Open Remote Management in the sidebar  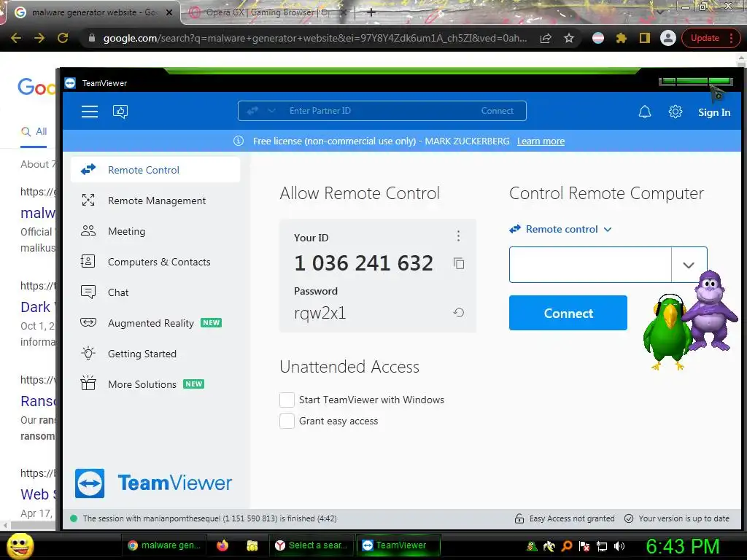pyautogui.click(x=155, y=201)
